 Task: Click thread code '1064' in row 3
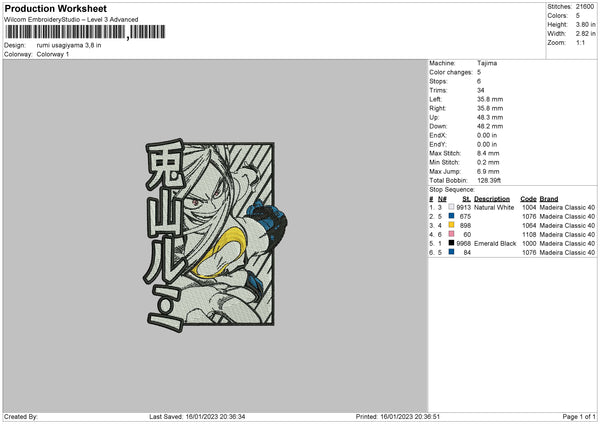coord(529,225)
